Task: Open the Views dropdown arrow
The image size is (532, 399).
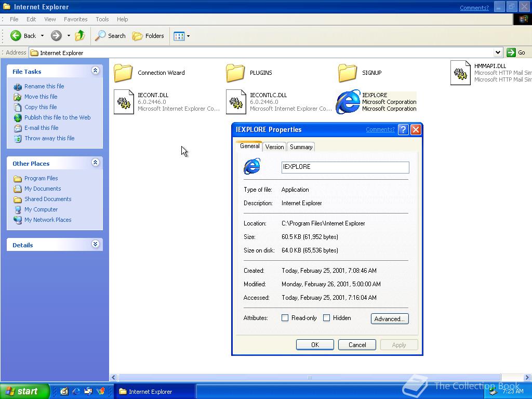Action: pyautogui.click(x=188, y=36)
